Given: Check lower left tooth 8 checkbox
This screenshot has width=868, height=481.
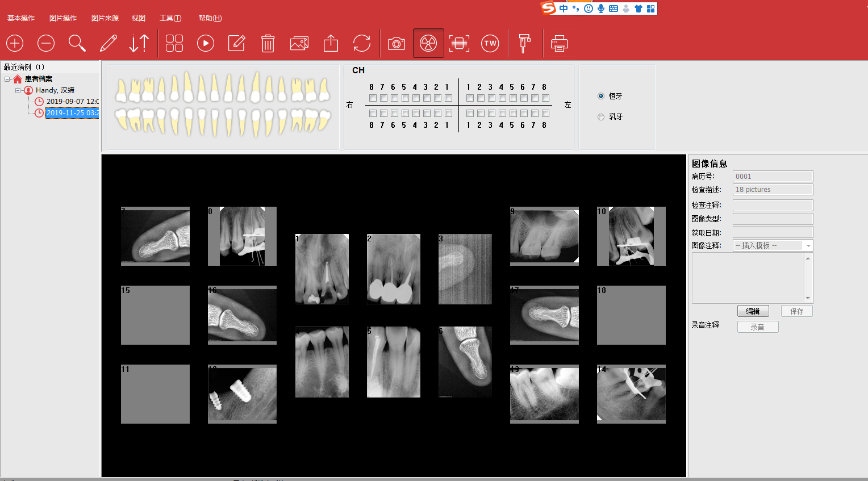Looking at the screenshot, I should (545, 114).
